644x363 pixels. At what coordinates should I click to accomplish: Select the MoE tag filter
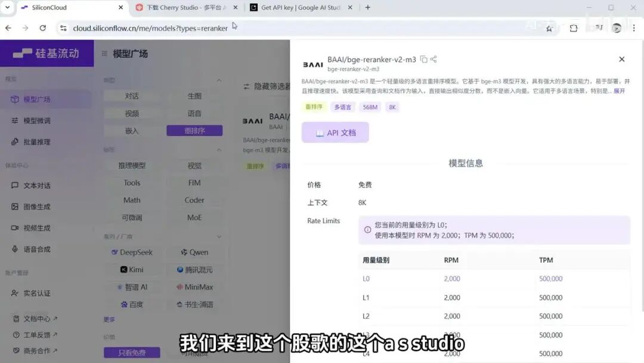pyautogui.click(x=194, y=217)
